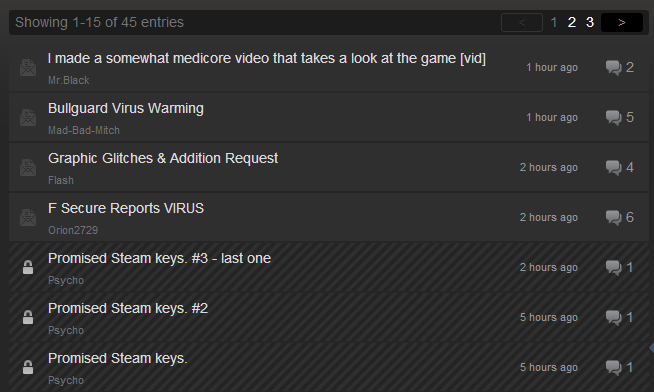Screen dimensions: 654x392
Task: Click the envelope icon beside Mr.Black's video thread
Action: pyautogui.click(x=28, y=68)
